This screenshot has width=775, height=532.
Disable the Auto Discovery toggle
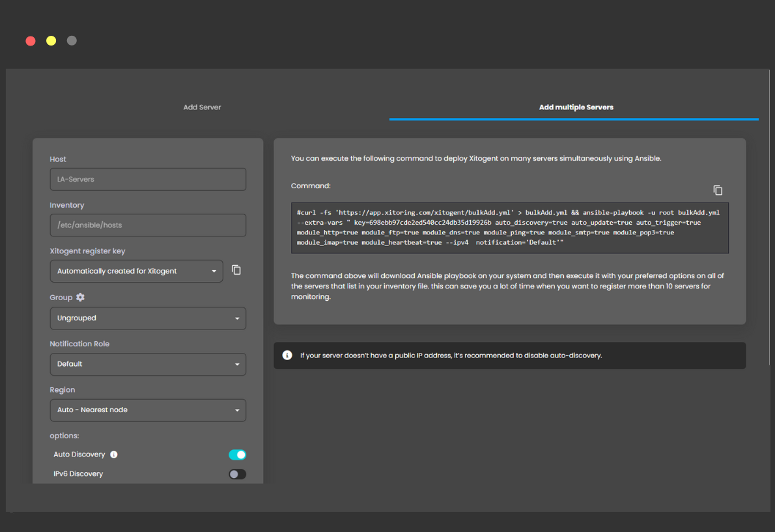pos(237,455)
